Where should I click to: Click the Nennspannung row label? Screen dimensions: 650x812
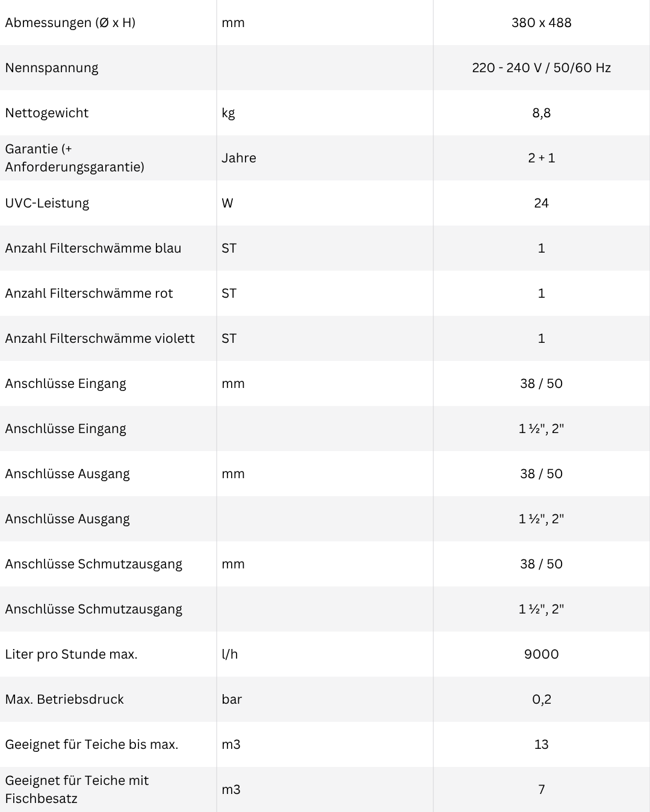pos(52,68)
